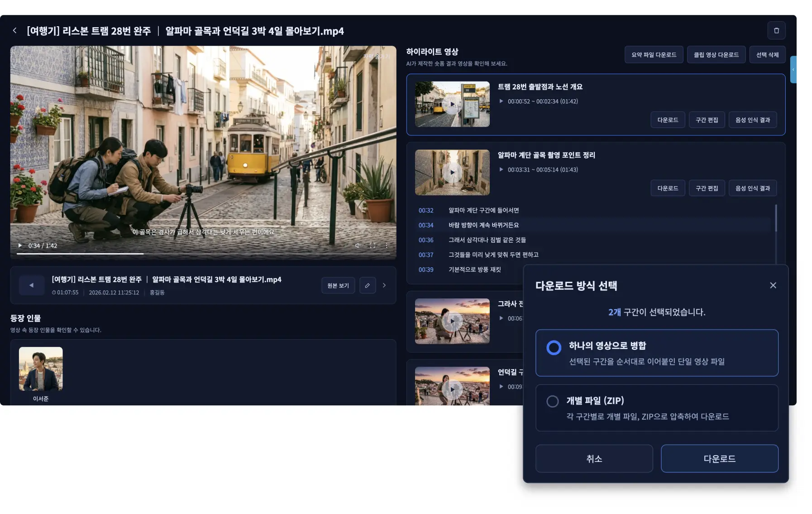Click 다운로드 confirm button in dialog

pos(719,459)
